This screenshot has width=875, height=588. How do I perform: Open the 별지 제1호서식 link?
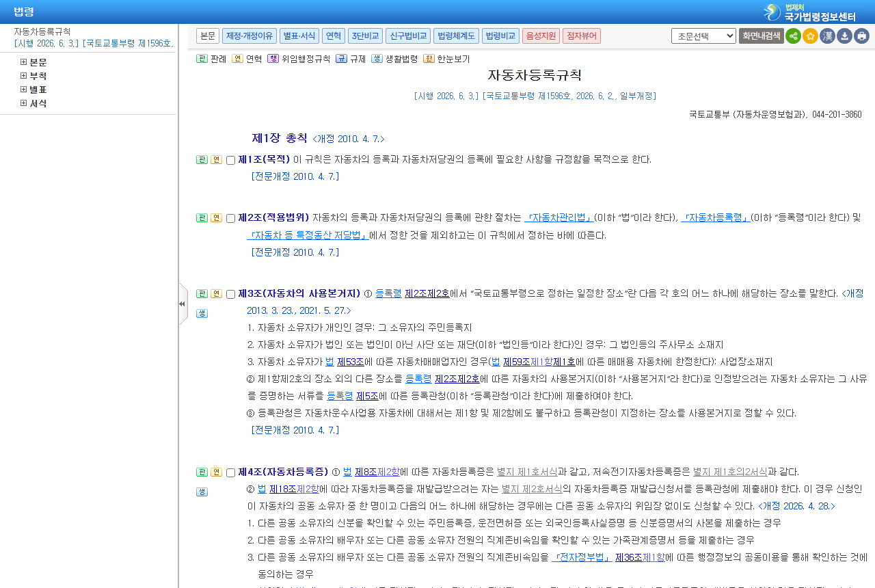click(x=527, y=472)
